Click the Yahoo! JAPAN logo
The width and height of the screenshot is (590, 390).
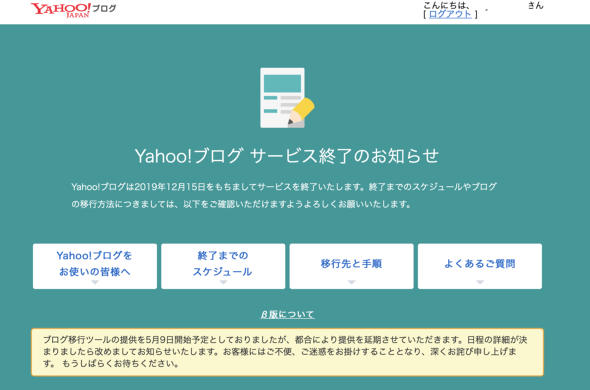(61, 9)
